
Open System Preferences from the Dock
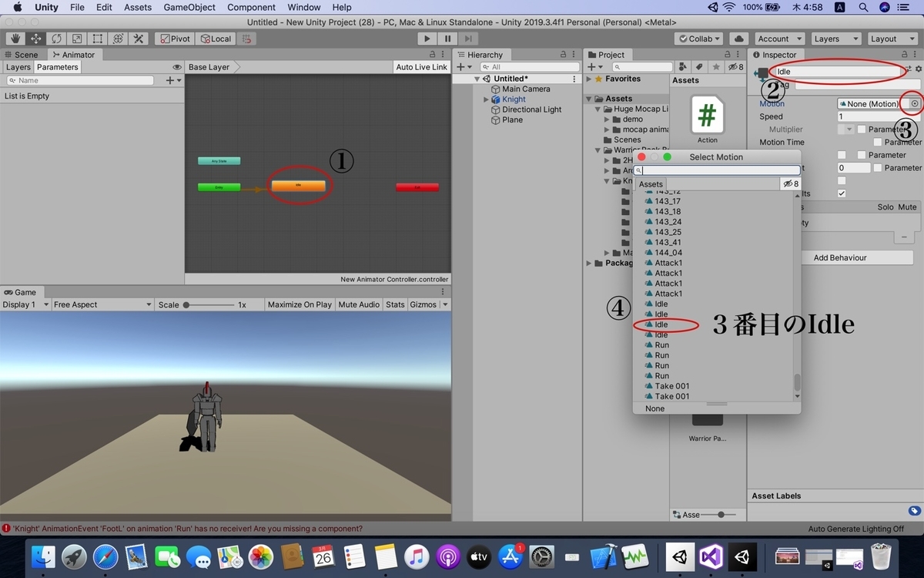(542, 556)
